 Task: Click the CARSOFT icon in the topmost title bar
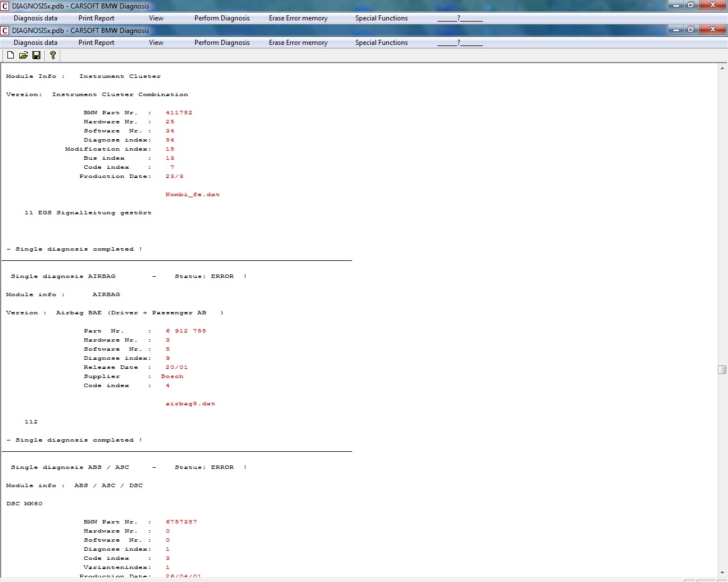click(5, 6)
